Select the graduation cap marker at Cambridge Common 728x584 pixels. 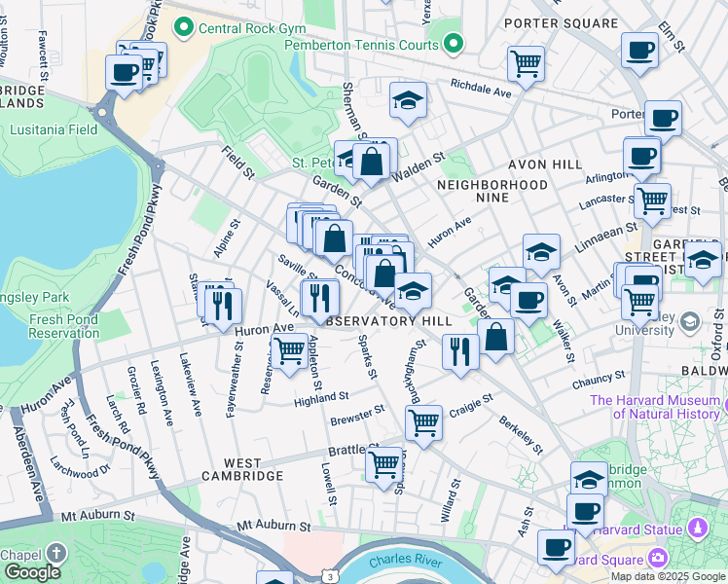coord(589,479)
